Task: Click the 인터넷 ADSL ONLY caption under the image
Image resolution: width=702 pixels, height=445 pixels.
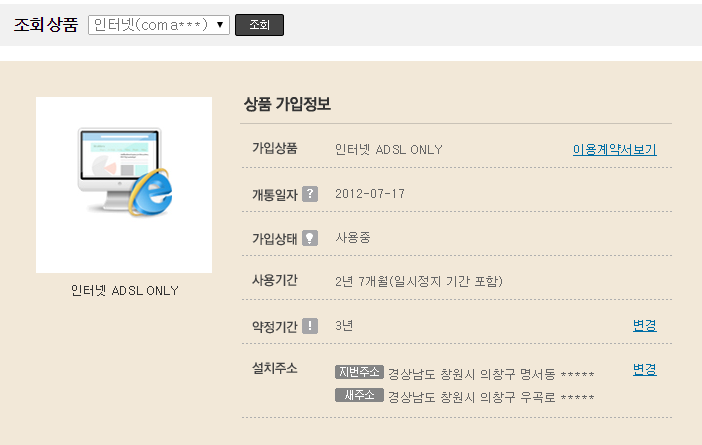Action: 124,291
